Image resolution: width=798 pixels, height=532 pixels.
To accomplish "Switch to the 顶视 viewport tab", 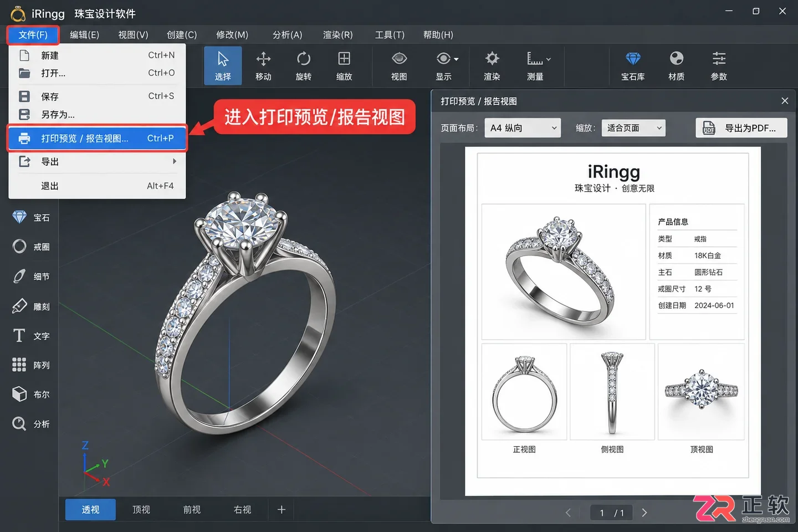I will tap(141, 509).
